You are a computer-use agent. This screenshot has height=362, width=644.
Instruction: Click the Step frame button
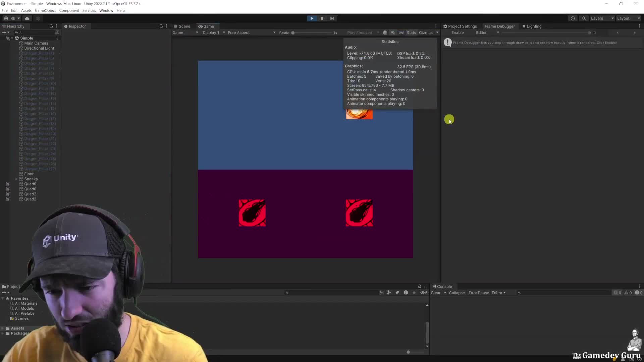pos(332,18)
